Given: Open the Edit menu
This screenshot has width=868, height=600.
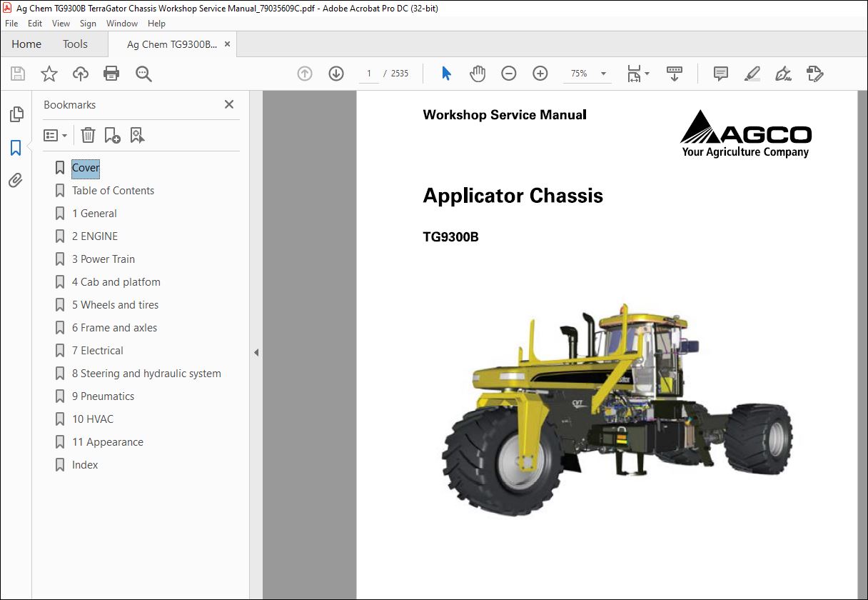Looking at the screenshot, I should [35, 24].
